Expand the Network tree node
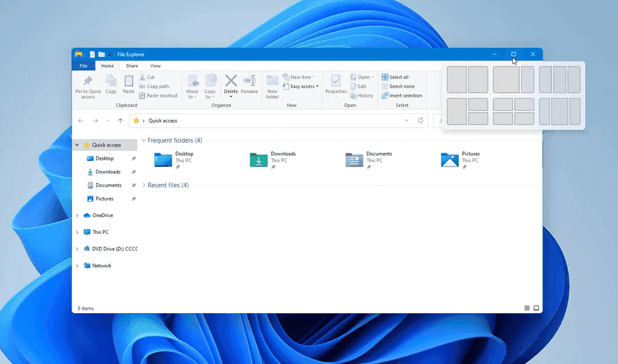The image size is (618, 364). pyautogui.click(x=77, y=265)
